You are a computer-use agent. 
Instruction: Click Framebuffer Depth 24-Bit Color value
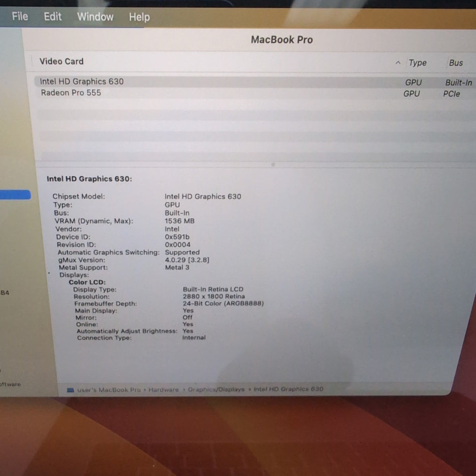pyautogui.click(x=223, y=303)
